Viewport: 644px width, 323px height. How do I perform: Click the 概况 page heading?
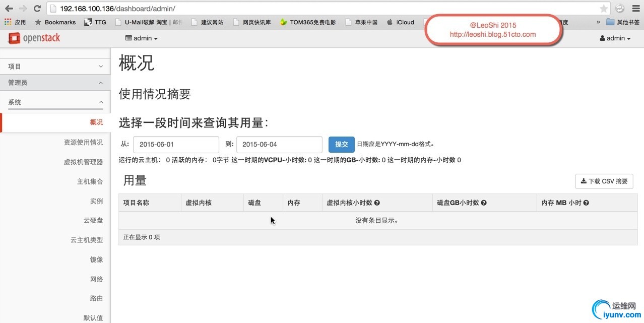pyautogui.click(x=137, y=63)
